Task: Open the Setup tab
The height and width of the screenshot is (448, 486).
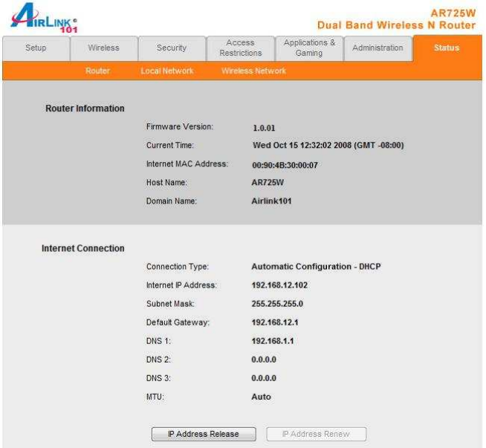Action: click(36, 48)
